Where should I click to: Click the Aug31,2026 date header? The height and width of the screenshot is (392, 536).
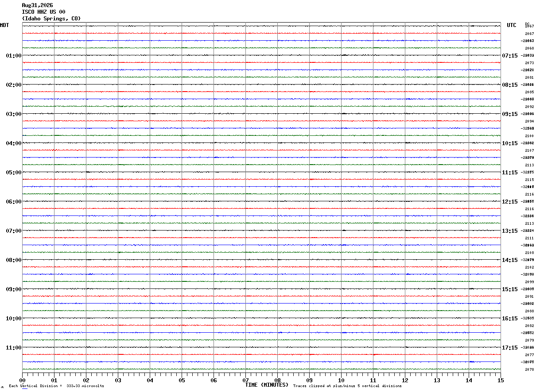(x=37, y=5)
